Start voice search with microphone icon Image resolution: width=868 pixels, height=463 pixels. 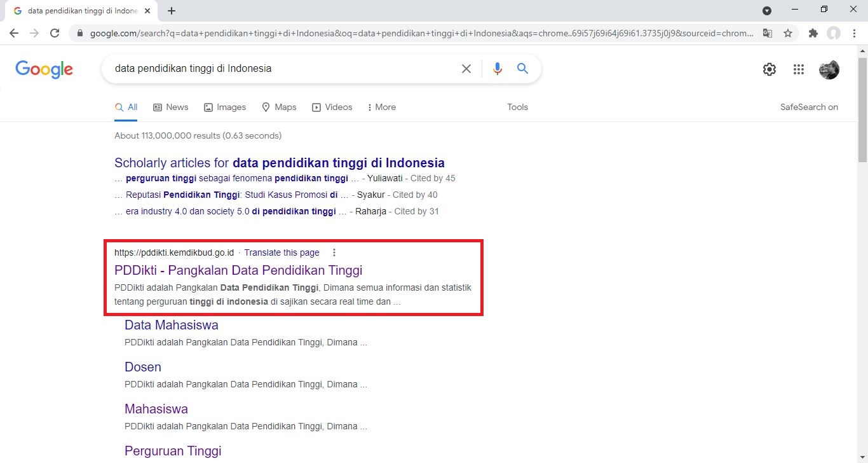pyautogui.click(x=498, y=69)
